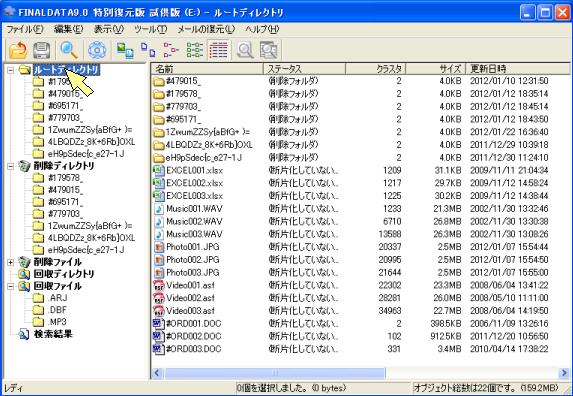
Task: Click the open drive folder toolbar icon
Action: pyautogui.click(x=18, y=50)
